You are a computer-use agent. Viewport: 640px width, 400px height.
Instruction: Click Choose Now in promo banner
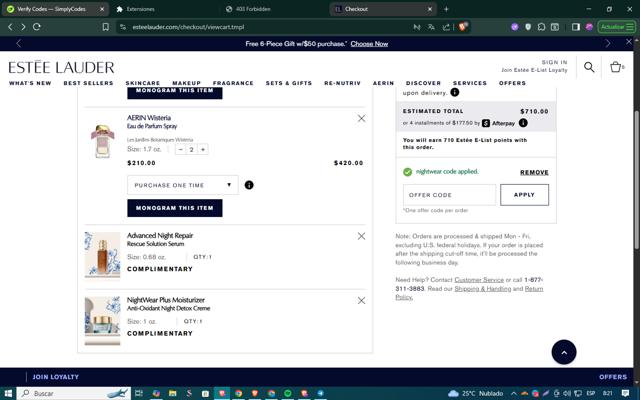coord(369,44)
